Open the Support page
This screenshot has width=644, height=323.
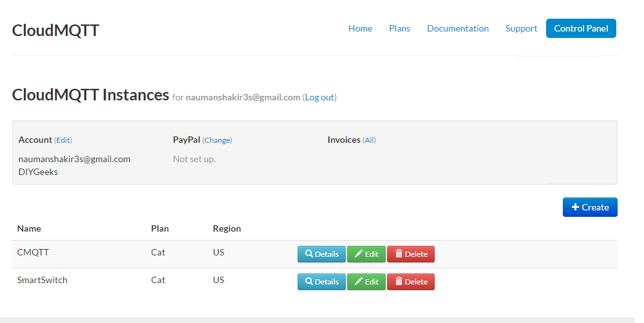click(x=521, y=28)
